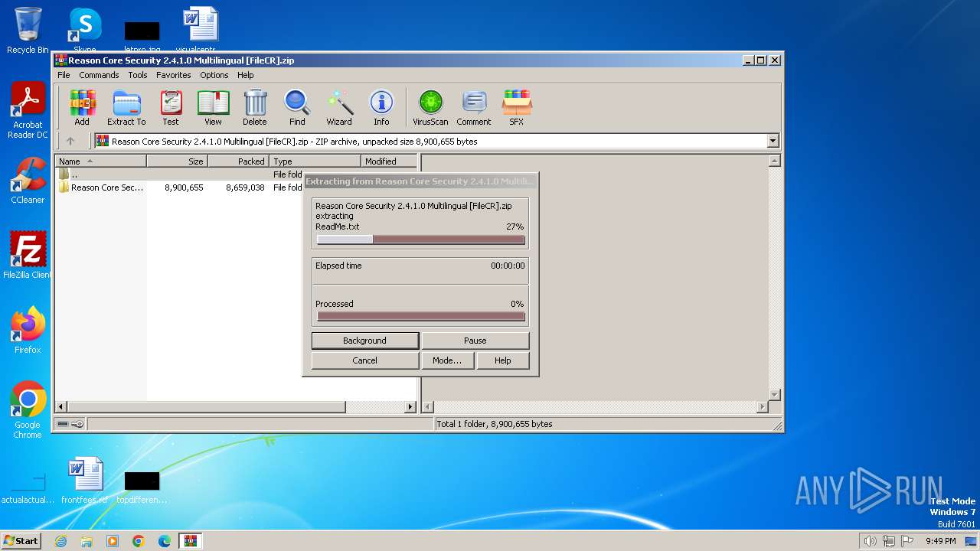The width and height of the screenshot is (980, 551).
Task: Open Recycle Bin desktop icon
Action: tap(28, 31)
